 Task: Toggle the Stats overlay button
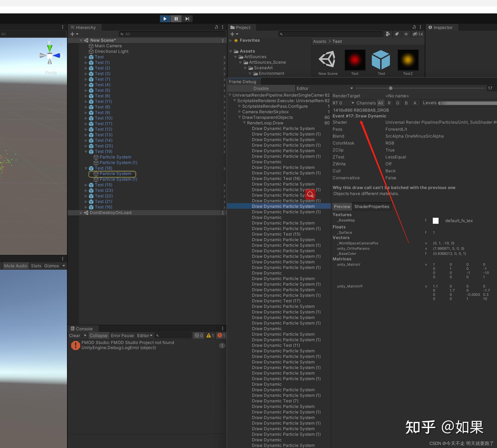click(x=36, y=266)
